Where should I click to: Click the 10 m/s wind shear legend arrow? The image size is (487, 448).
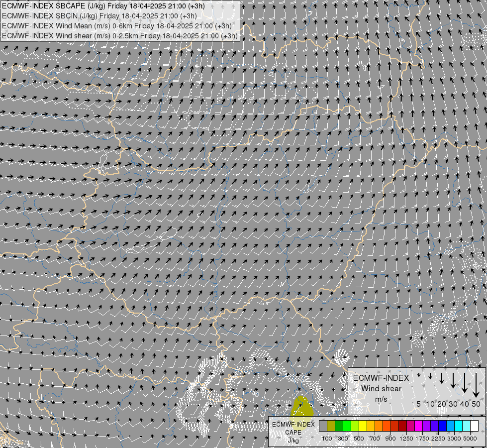pyautogui.click(x=430, y=376)
